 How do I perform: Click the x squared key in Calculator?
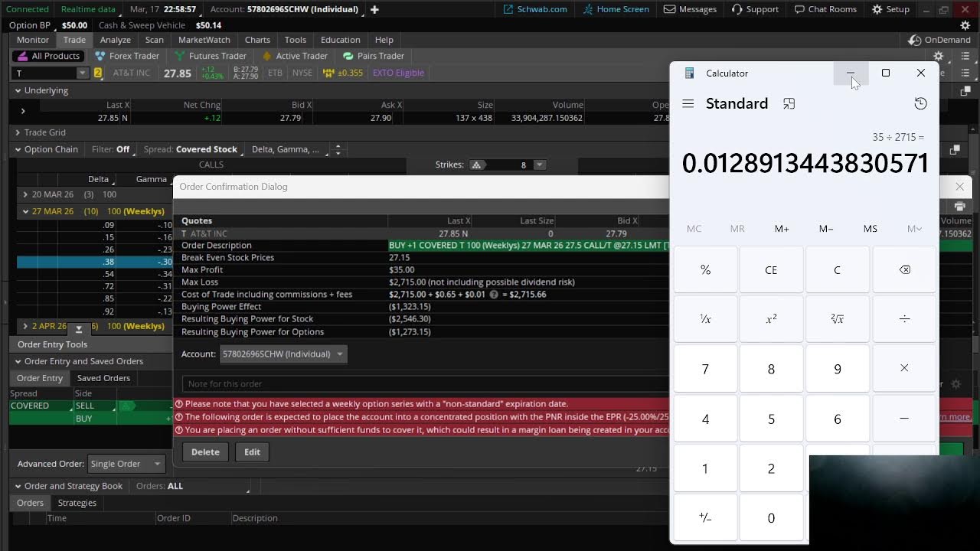[x=771, y=319]
